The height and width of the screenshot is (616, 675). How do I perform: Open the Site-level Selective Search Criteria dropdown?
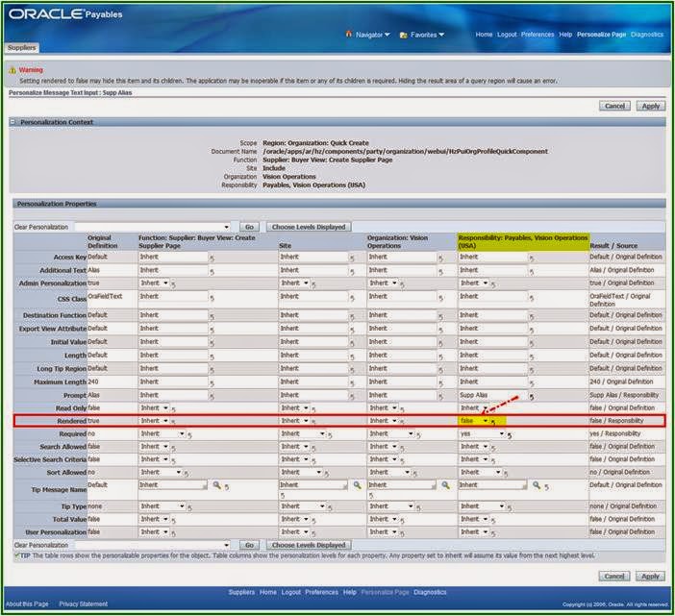coord(295,459)
